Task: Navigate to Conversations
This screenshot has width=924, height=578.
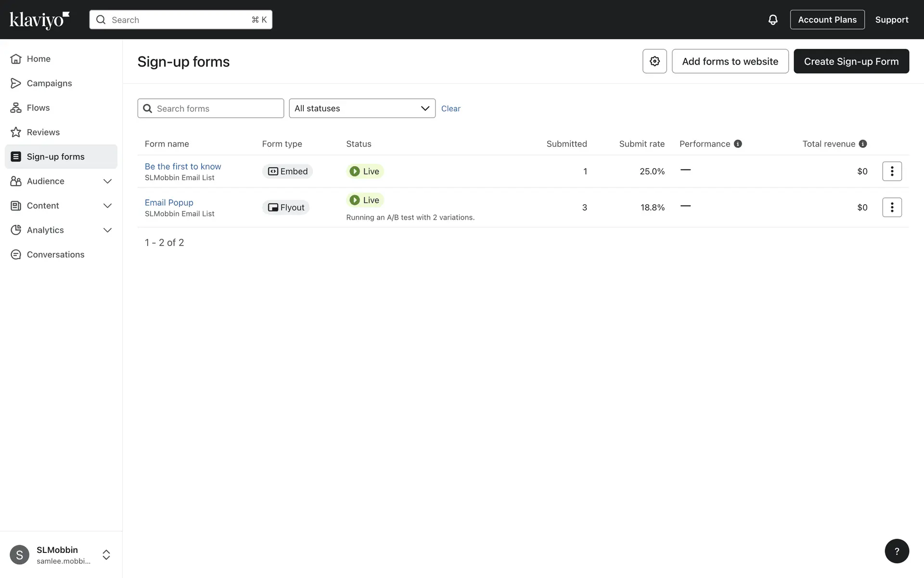Action: 55,254
